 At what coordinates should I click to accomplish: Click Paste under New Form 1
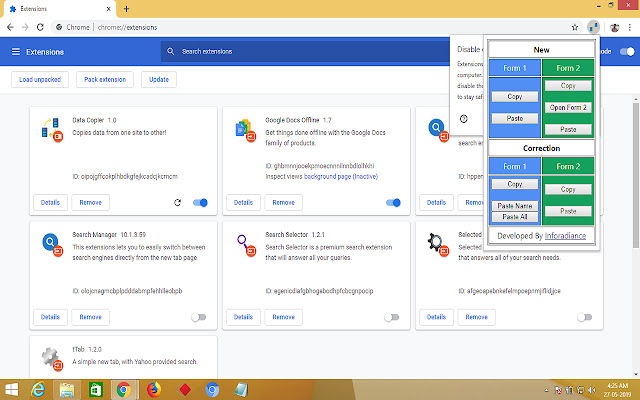[515, 118]
